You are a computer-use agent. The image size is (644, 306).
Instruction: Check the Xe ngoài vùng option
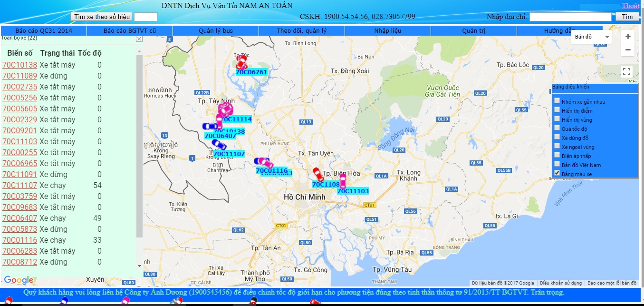pyautogui.click(x=557, y=146)
